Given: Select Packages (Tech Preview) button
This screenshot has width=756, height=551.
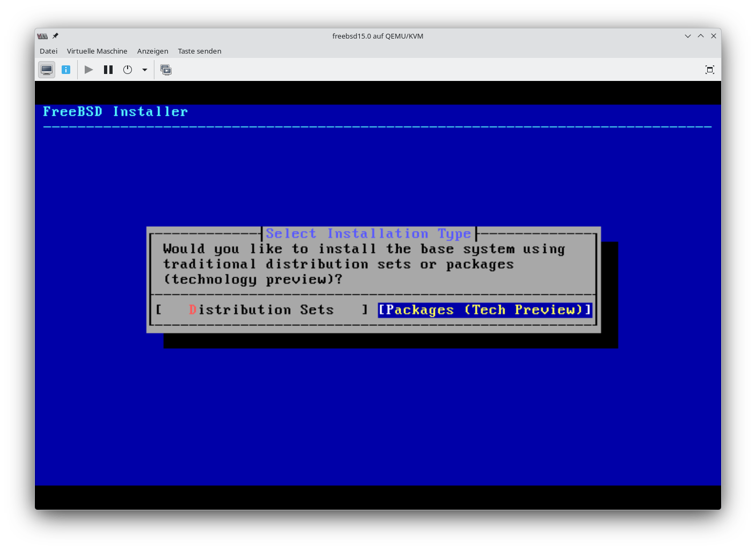Looking at the screenshot, I should coord(485,310).
